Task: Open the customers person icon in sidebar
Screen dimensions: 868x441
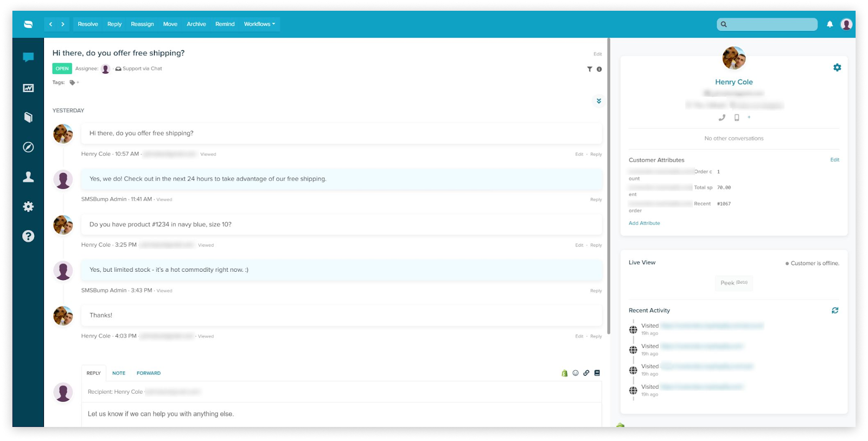Action: 28,177
